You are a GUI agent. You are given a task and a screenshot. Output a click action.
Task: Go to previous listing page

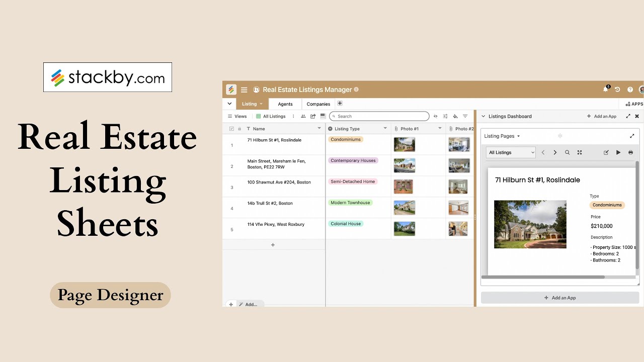click(543, 152)
